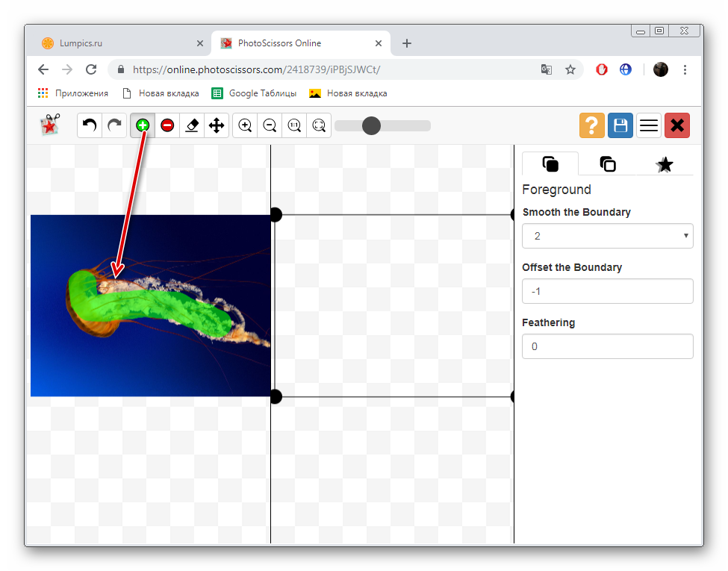Undo the last action

pyautogui.click(x=90, y=125)
